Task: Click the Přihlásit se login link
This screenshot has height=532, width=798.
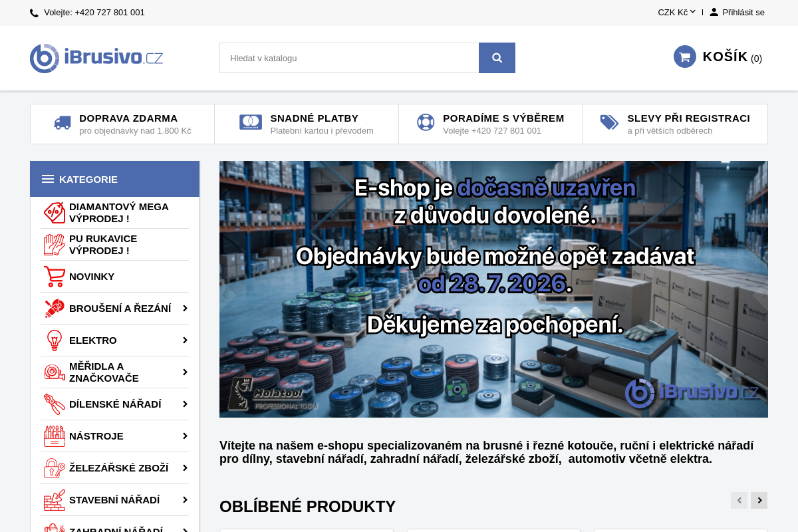Action: 743,12
